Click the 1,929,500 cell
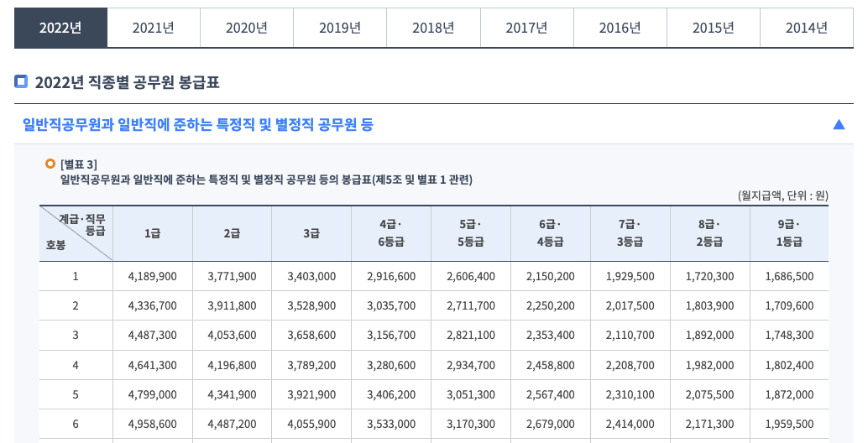 630,276
